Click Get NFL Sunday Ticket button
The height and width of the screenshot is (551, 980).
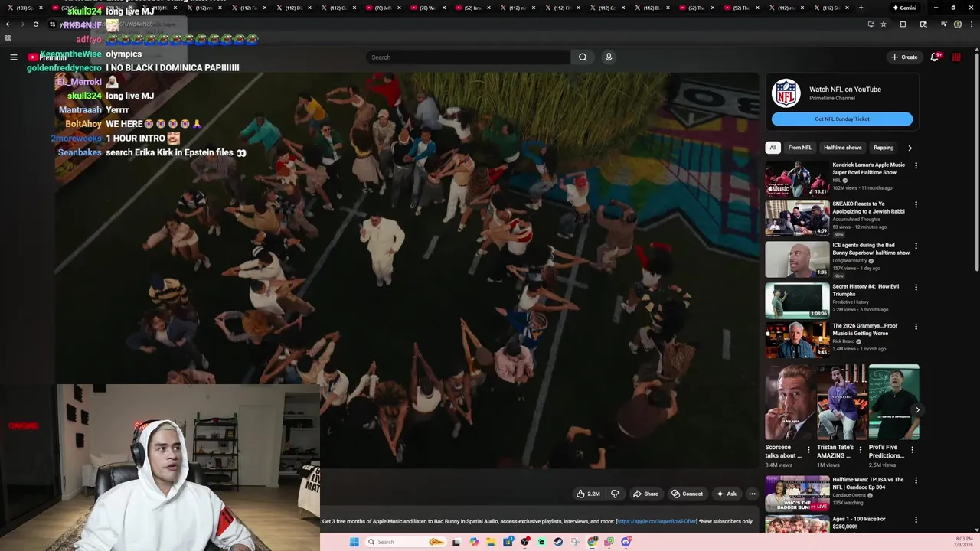[x=842, y=119]
